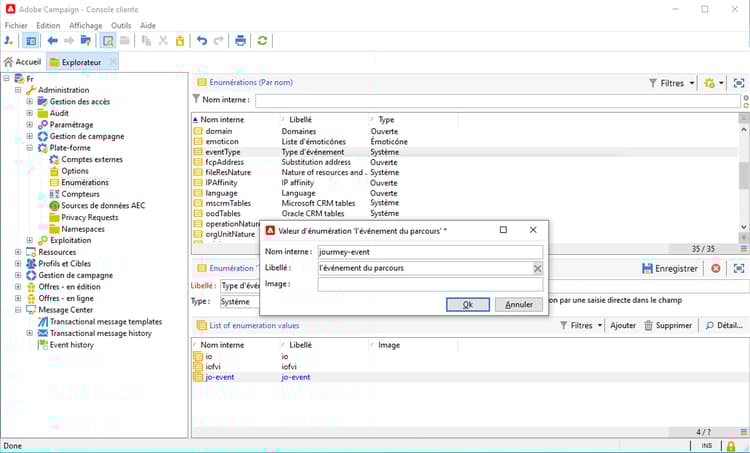This screenshot has width=750, height=453.
Task: Select the language enumeration row
Action: point(464,193)
